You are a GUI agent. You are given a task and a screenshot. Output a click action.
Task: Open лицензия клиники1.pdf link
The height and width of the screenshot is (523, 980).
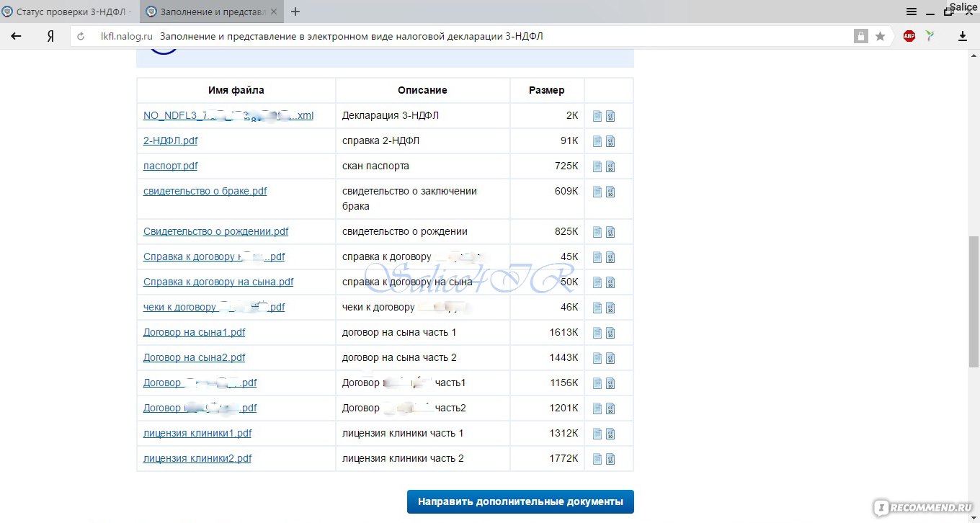coord(197,433)
